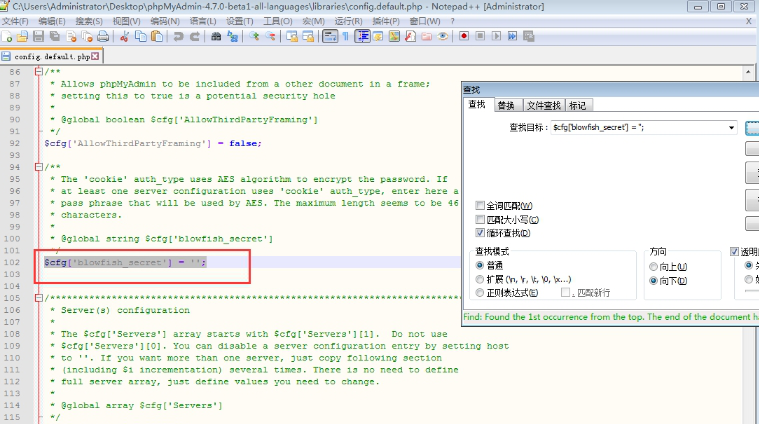This screenshot has height=440, width=759.
Task: Open the 查找目标 search history dropdown
Action: 731,128
